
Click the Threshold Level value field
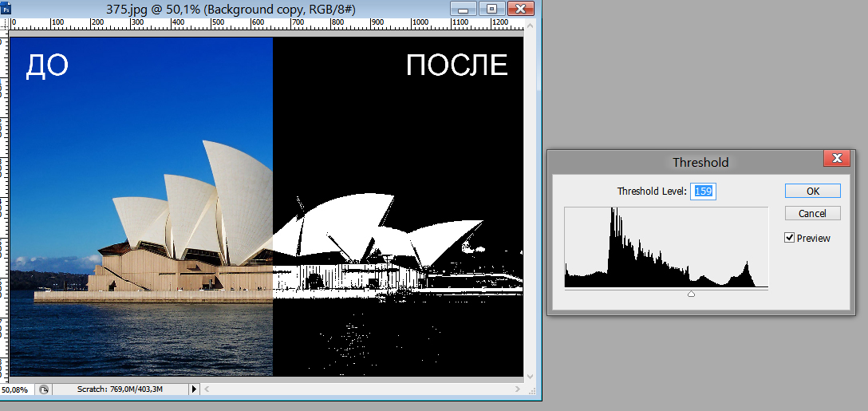click(703, 191)
